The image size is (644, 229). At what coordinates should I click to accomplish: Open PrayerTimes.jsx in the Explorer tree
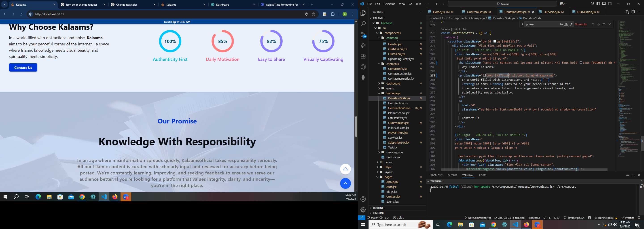click(x=398, y=133)
